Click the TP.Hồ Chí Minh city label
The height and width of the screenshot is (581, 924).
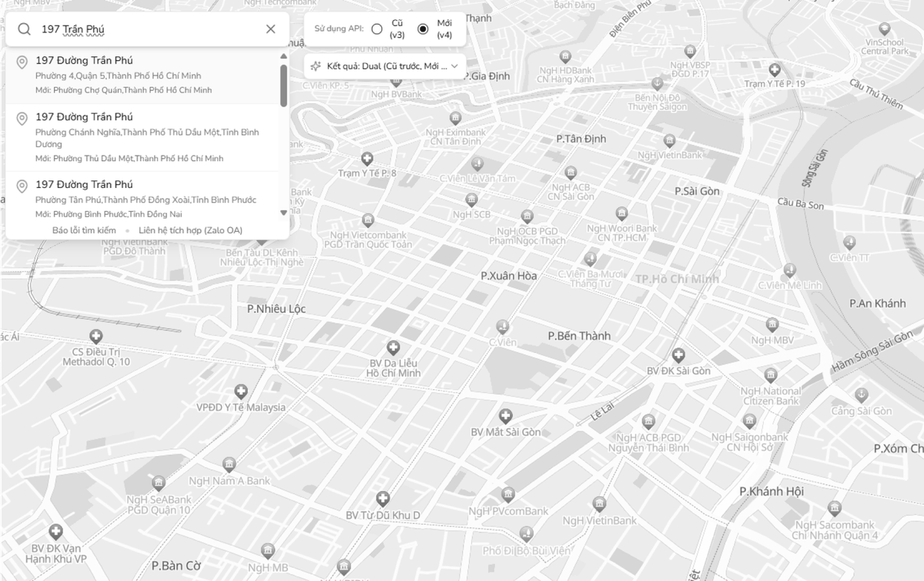click(677, 279)
